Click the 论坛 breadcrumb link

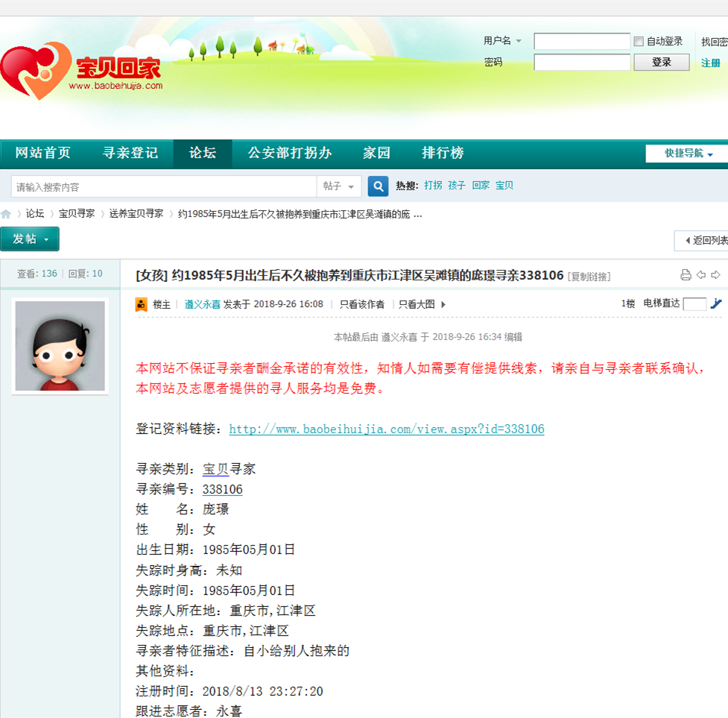(35, 214)
